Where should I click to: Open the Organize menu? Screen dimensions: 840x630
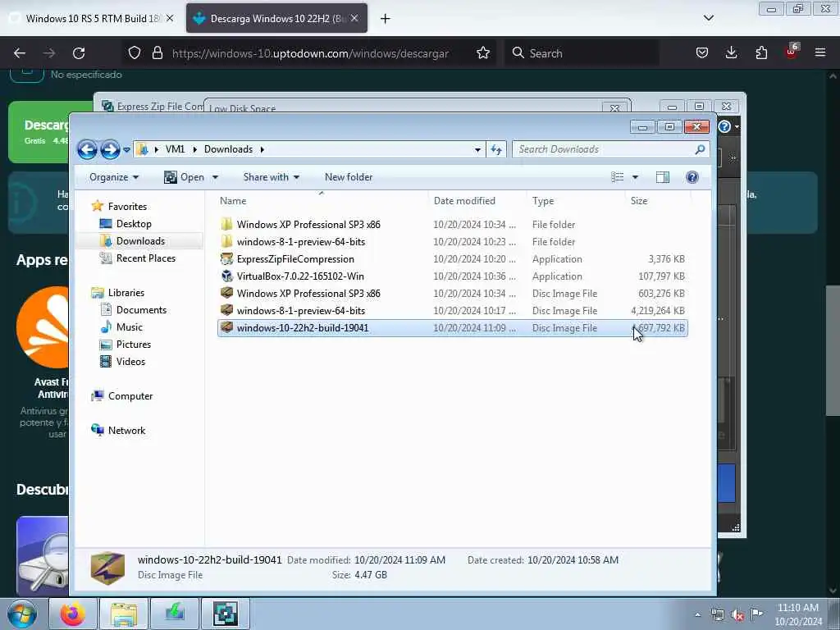(114, 177)
